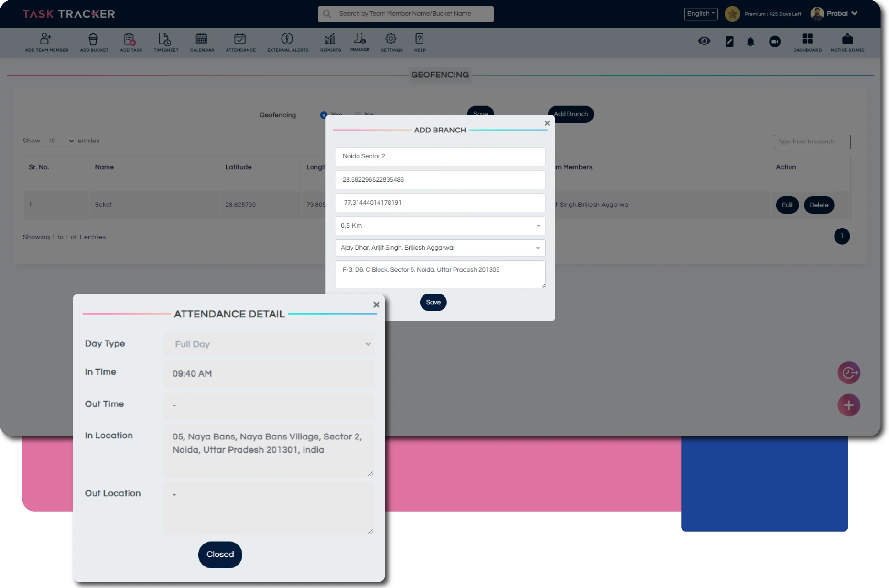Open the Add Team Member tool

46,42
